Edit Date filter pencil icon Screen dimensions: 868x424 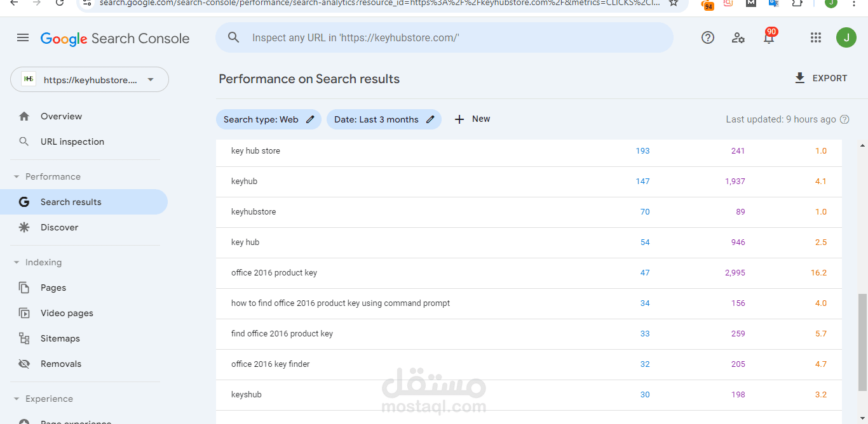(430, 119)
